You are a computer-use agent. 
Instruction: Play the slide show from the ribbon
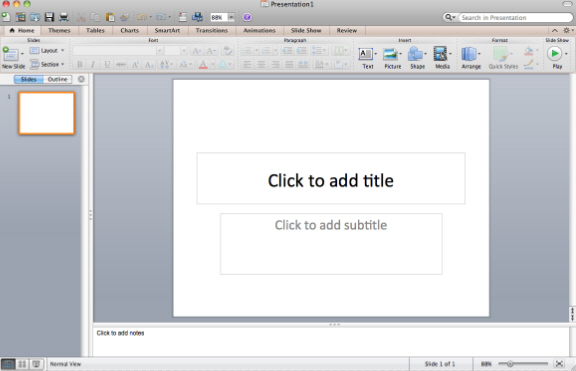coord(555,54)
